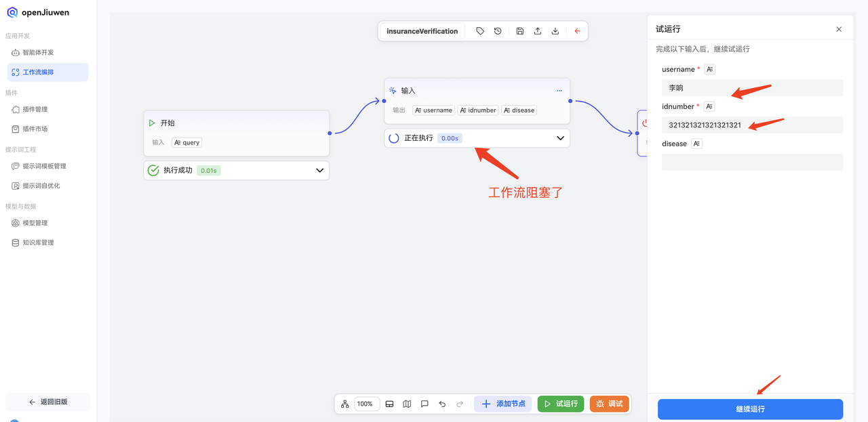Click the export/download icon in top toolbar
Viewport: 868px width, 422px height.
click(555, 30)
